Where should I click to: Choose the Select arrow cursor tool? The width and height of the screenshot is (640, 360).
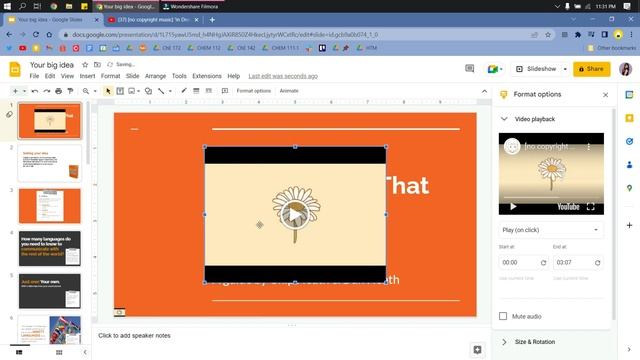click(x=108, y=91)
